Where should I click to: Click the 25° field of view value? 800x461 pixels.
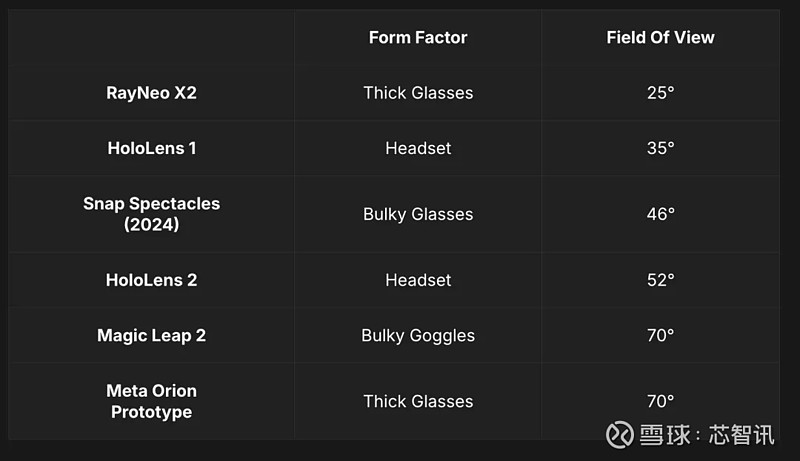(660, 93)
